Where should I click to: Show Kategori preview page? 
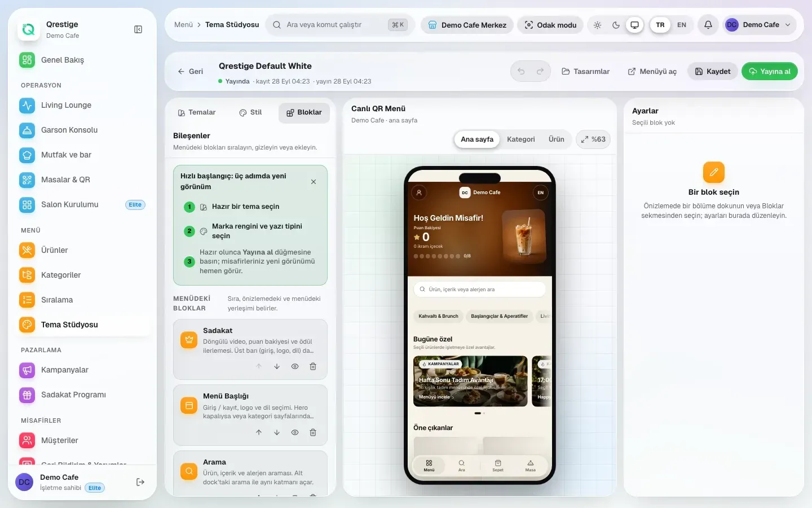tap(520, 139)
